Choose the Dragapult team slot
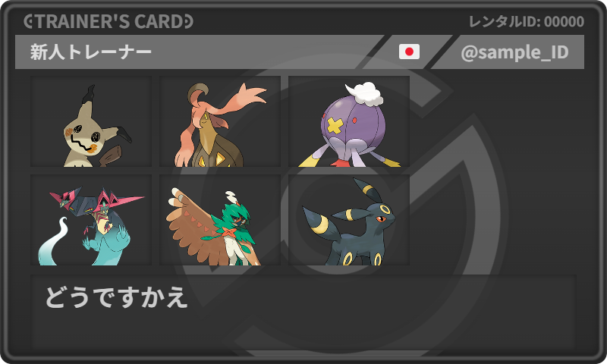Screen dimensions: 607x364 click(91, 220)
